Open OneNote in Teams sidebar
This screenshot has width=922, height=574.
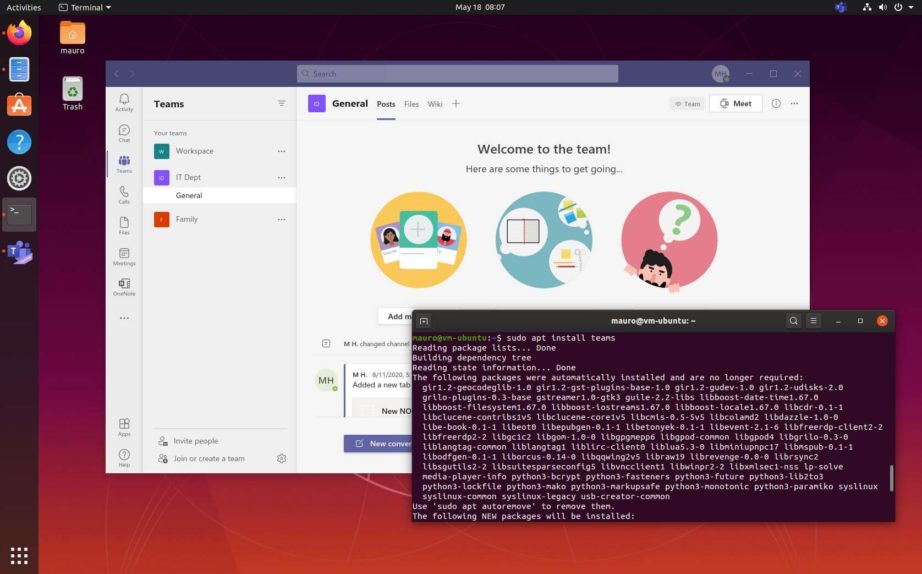coord(124,287)
